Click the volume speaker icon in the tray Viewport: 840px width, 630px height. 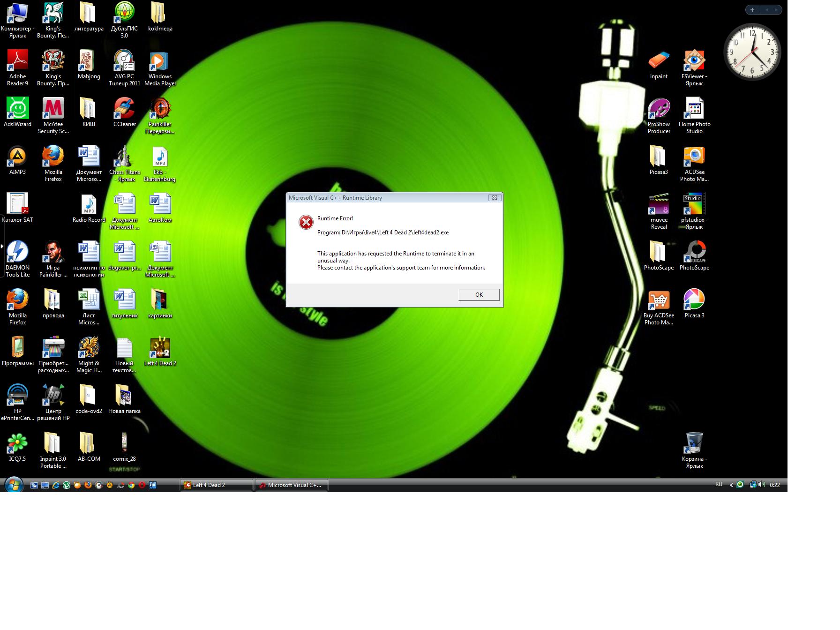(x=762, y=485)
